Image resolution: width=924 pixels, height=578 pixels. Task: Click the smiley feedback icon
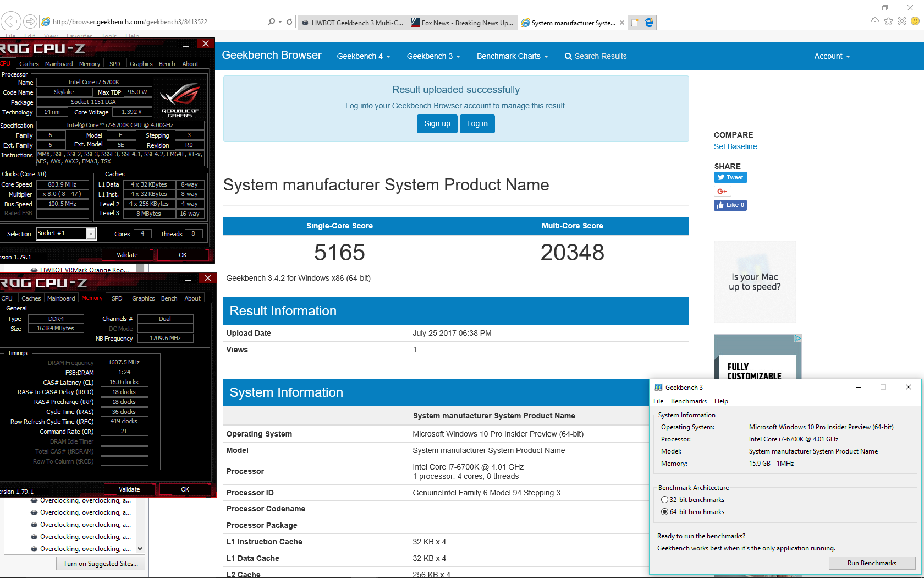coord(915,21)
